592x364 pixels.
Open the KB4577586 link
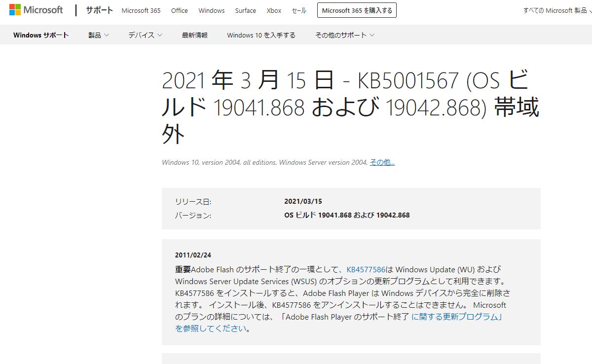point(366,269)
